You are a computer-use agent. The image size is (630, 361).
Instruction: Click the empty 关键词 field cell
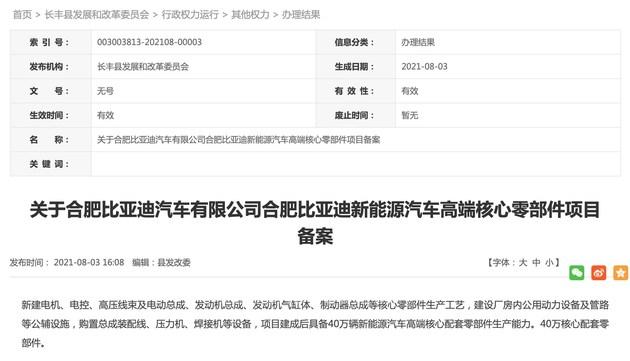356,164
